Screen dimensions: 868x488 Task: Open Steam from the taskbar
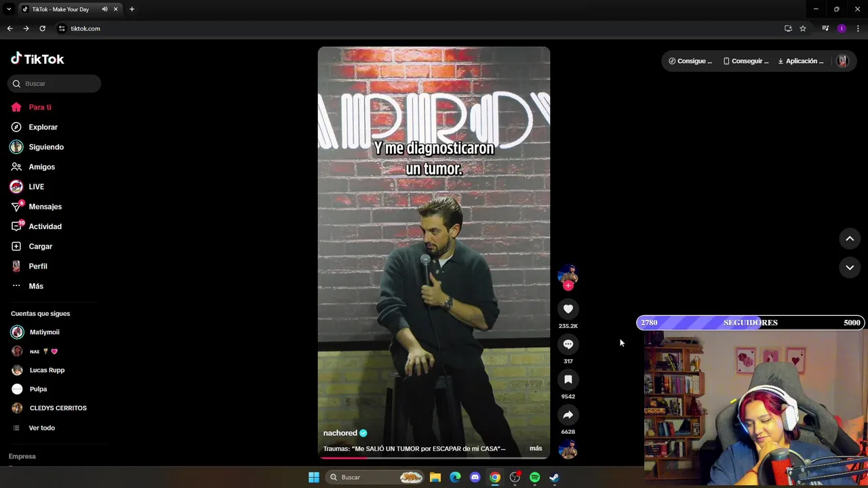pyautogui.click(x=554, y=477)
